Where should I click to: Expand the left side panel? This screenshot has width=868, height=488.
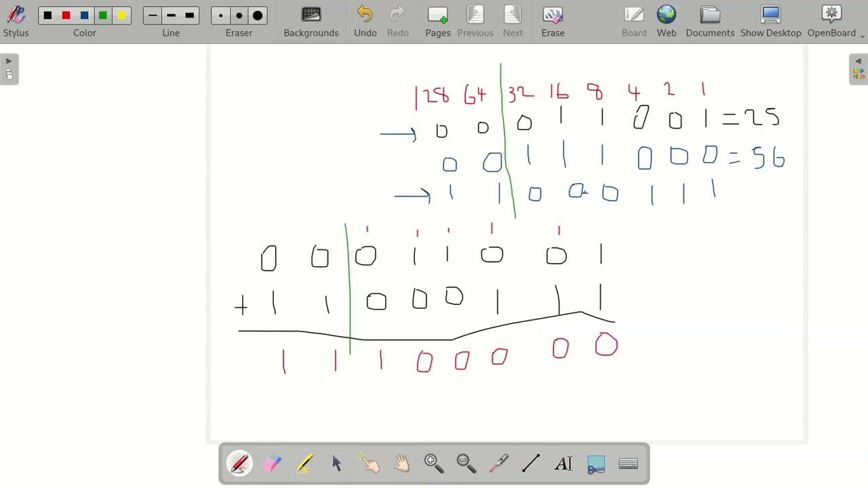[9, 69]
